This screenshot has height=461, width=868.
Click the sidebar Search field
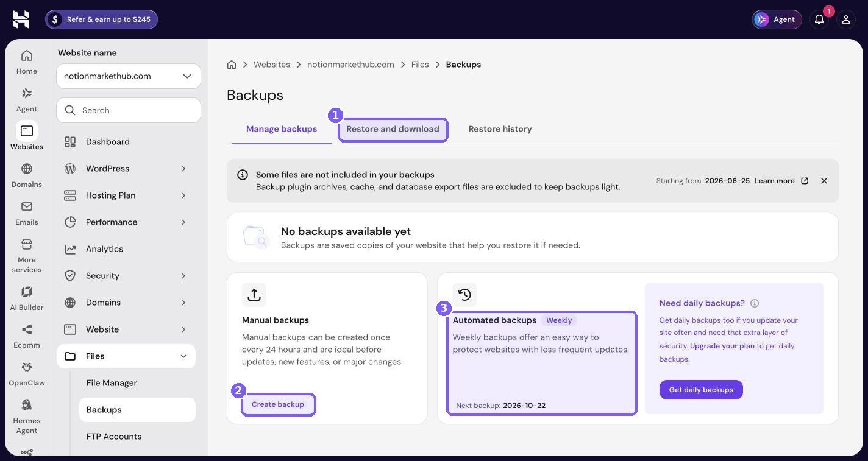129,110
